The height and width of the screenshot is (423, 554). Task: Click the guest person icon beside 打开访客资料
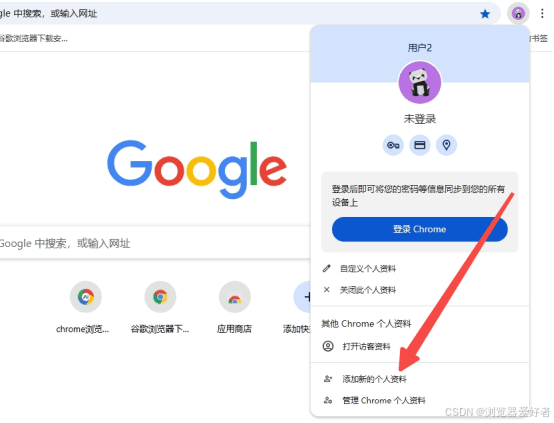pyautogui.click(x=328, y=346)
